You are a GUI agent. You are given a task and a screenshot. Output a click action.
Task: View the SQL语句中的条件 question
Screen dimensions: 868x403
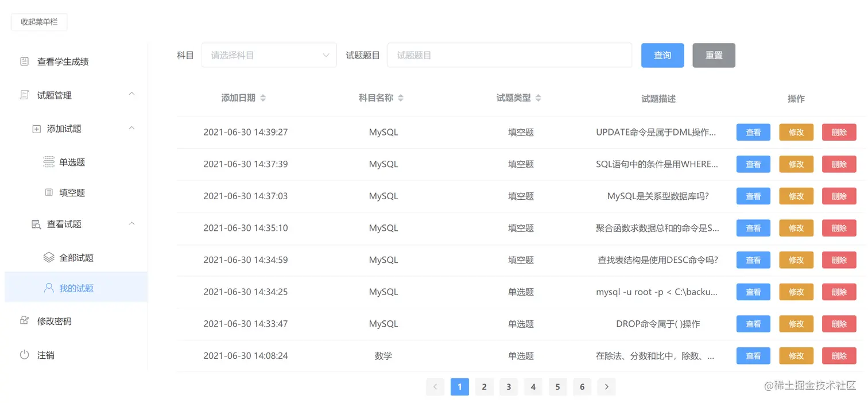[x=753, y=164]
